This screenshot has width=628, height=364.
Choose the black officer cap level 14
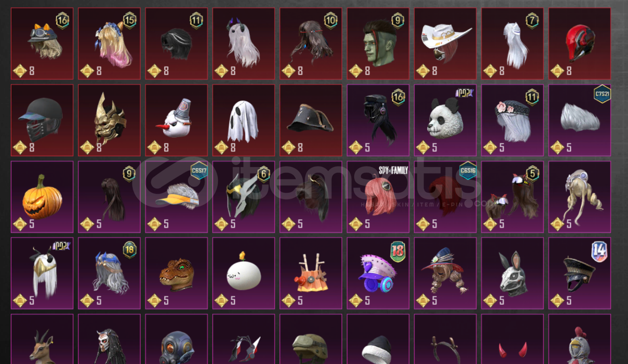[x=579, y=273]
